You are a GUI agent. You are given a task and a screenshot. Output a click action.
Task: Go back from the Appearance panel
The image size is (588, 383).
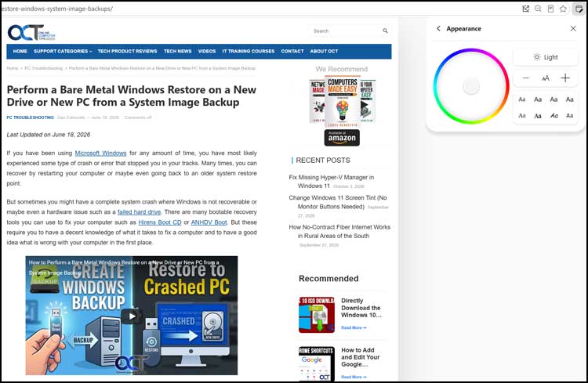(438, 28)
